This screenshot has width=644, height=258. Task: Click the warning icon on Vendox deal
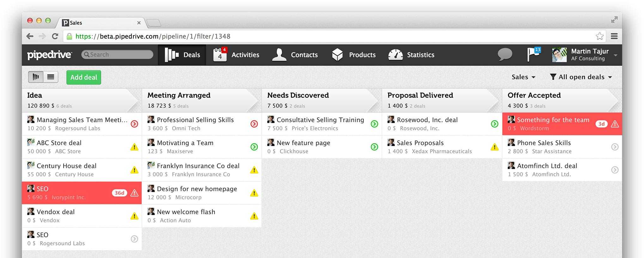point(134,216)
